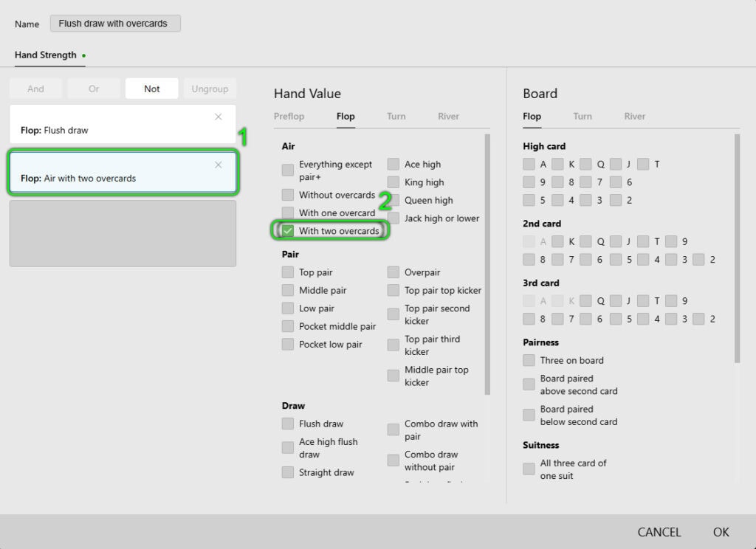
Task: Enable the Top pair checkbox
Action: (288, 272)
